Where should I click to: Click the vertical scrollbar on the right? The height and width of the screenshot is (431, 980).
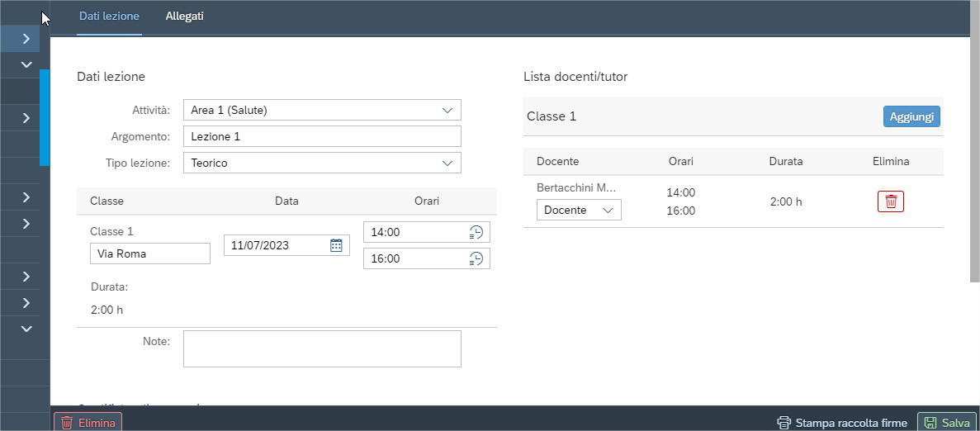point(974,165)
